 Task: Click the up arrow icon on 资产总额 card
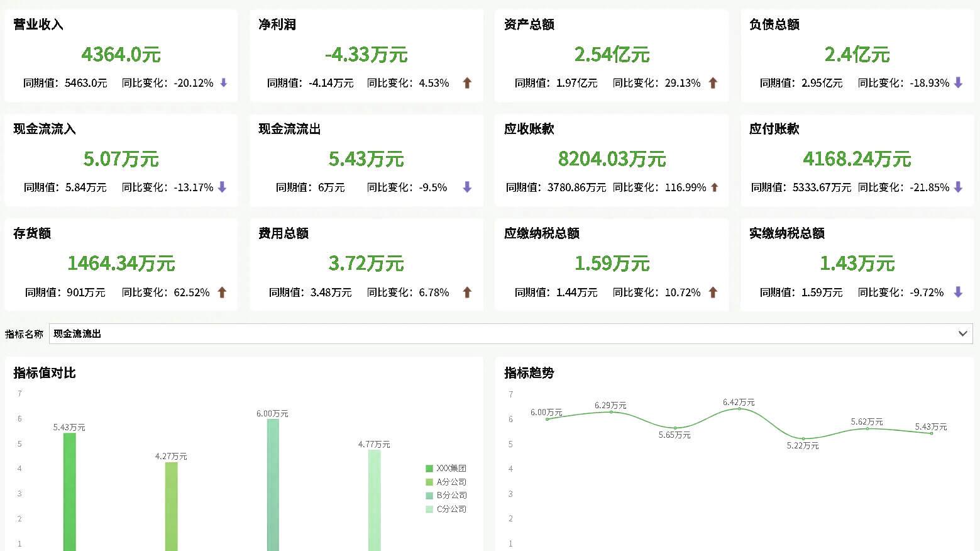tap(713, 82)
